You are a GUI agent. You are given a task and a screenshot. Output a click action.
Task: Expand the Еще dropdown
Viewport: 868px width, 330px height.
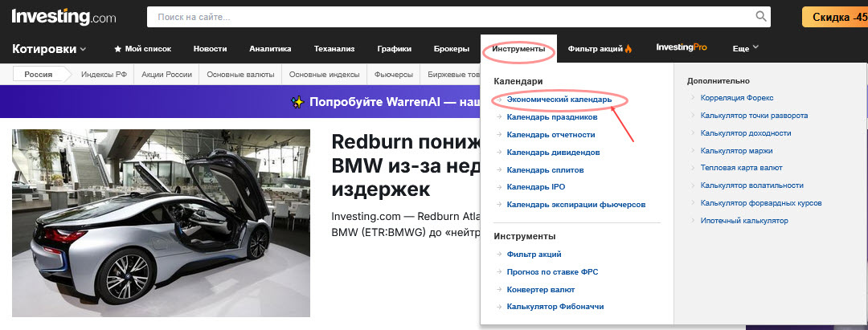pos(746,49)
